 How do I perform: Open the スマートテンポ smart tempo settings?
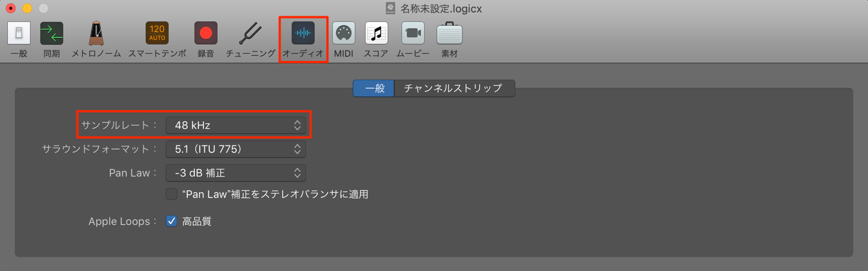[x=157, y=34]
